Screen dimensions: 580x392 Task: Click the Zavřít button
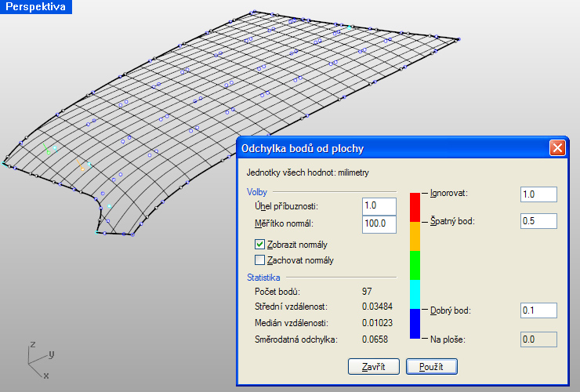[x=374, y=366]
